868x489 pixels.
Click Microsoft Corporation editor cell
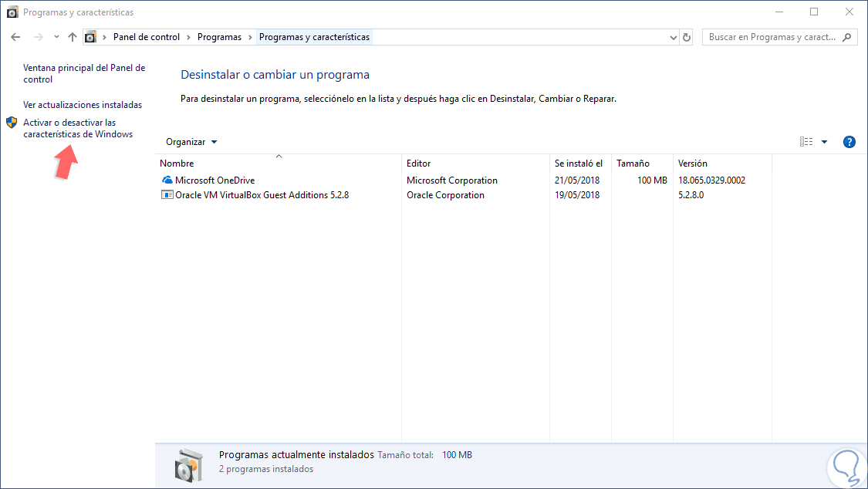pos(451,180)
